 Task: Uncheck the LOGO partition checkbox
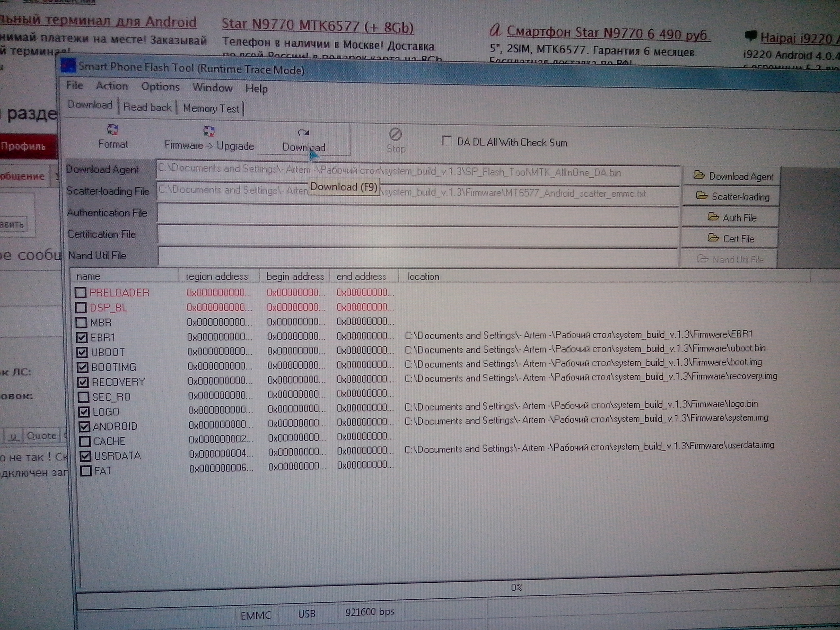point(84,412)
